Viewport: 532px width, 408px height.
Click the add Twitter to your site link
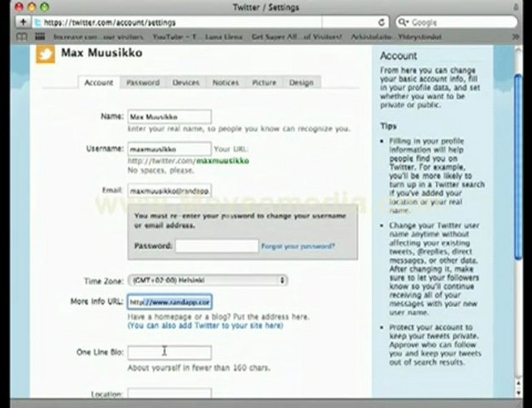tap(205, 325)
